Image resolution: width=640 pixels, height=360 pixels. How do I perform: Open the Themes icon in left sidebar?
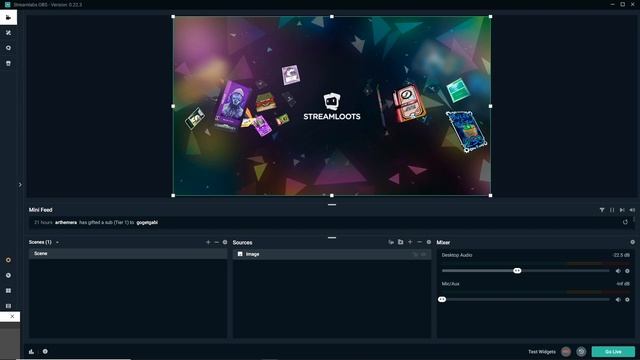coord(8,33)
